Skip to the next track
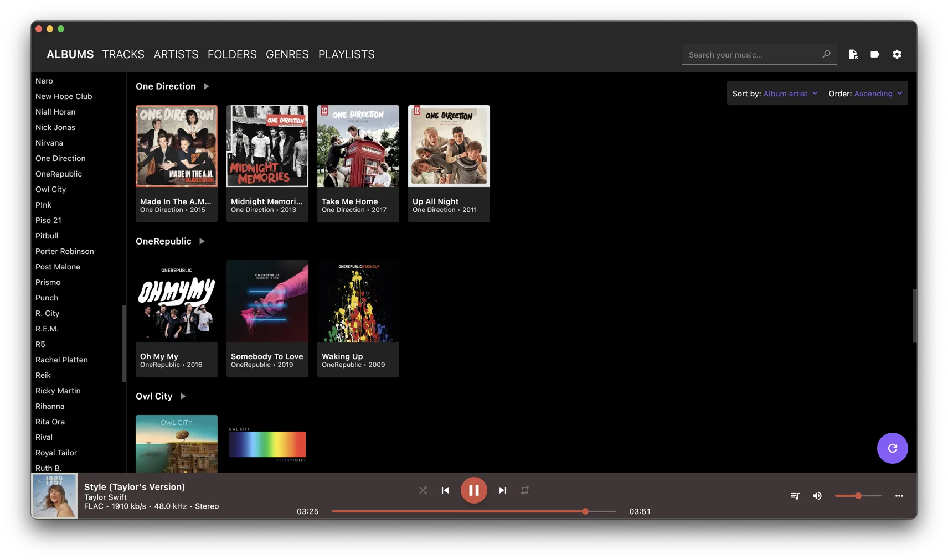Screen dimensions: 948x560 pyautogui.click(x=502, y=490)
